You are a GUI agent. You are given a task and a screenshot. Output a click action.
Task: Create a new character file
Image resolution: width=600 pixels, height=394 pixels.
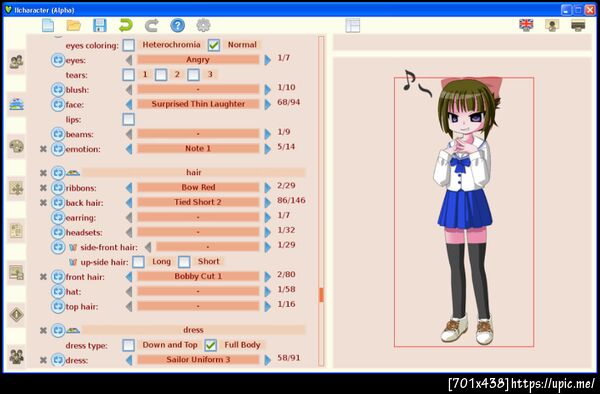click(48, 26)
